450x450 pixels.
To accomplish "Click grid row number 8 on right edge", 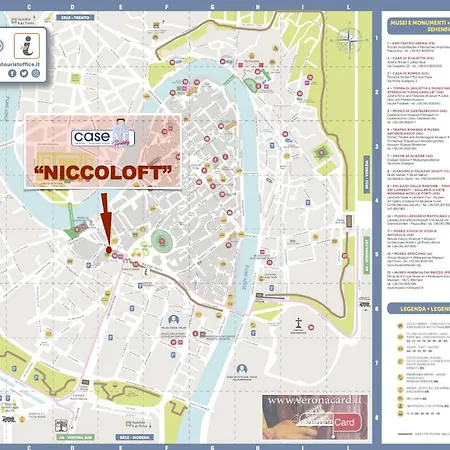I will (377, 417).
